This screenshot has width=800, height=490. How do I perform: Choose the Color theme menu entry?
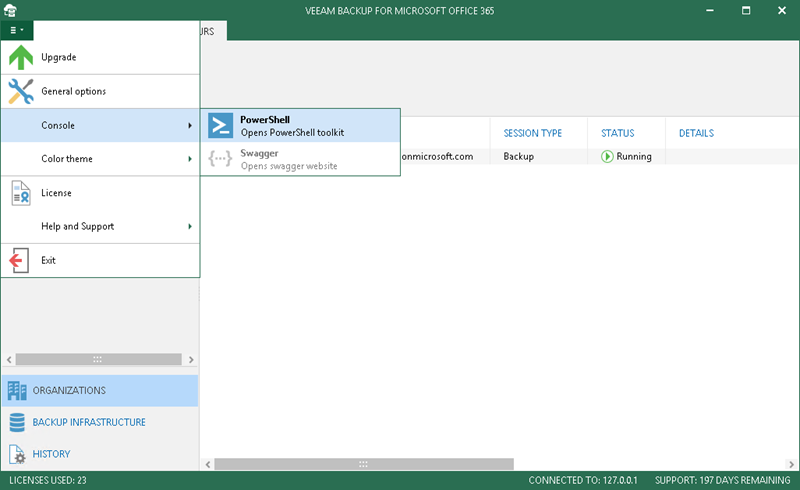100,159
